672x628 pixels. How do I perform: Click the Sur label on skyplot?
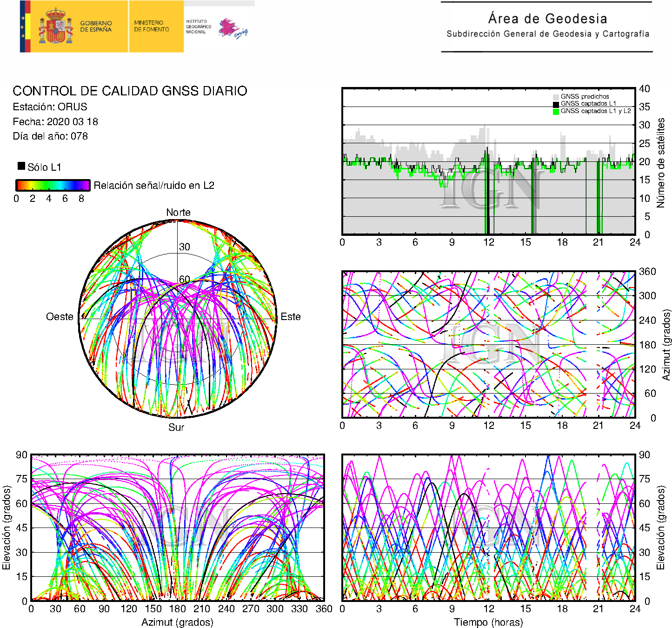click(176, 427)
